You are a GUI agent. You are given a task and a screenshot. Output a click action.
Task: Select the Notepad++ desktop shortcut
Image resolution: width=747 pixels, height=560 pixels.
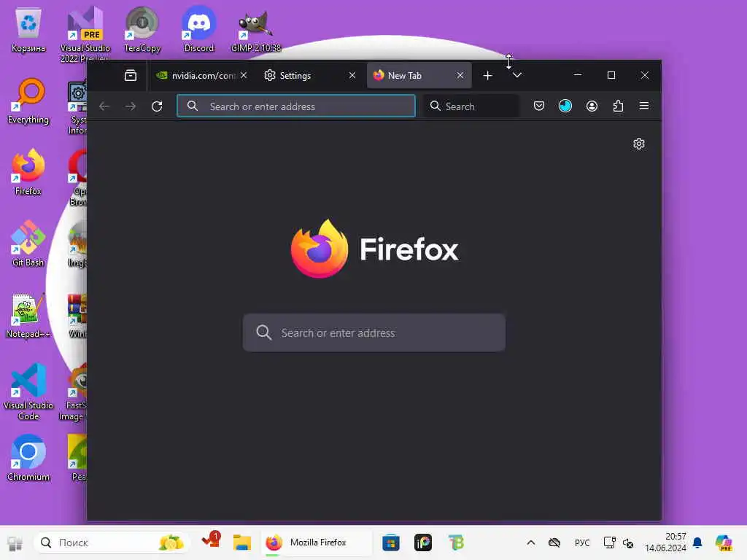(28, 316)
